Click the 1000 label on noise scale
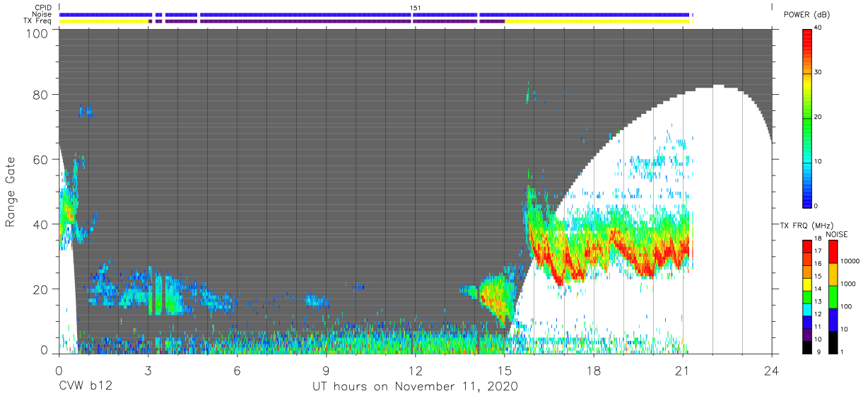 point(848,284)
